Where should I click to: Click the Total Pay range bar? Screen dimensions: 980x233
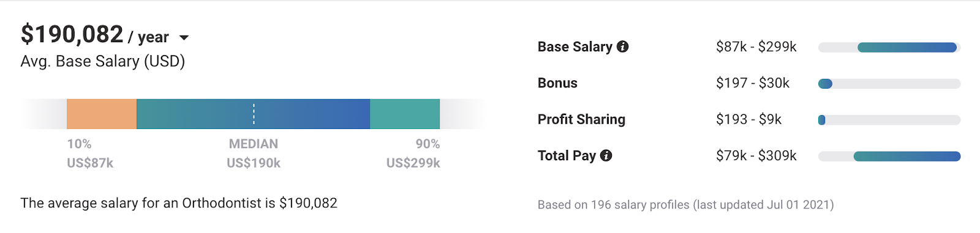(889, 157)
